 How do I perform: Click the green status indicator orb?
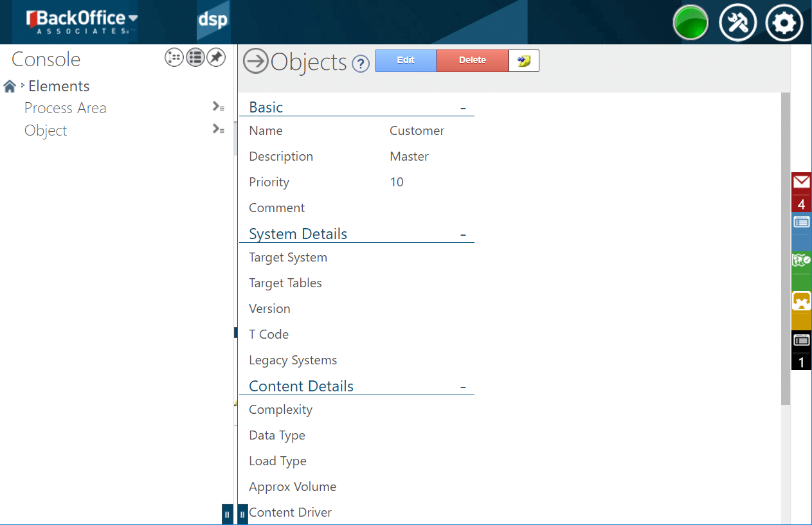point(690,23)
